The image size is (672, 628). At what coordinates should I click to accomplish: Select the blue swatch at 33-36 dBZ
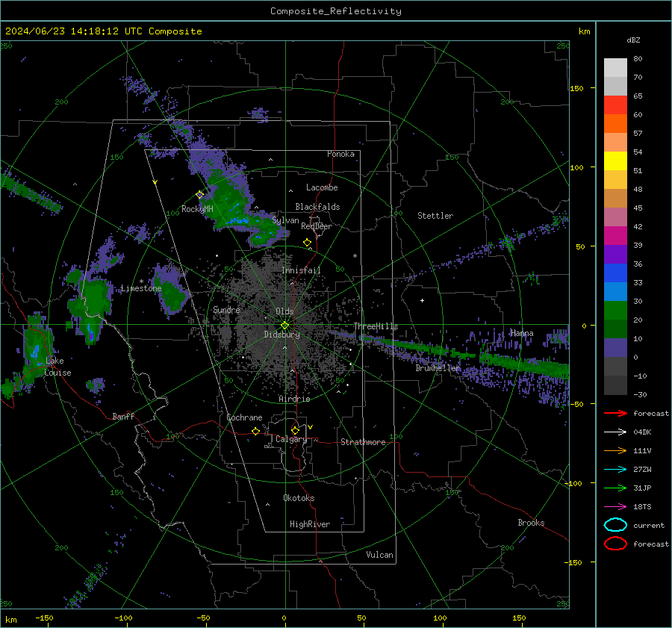point(615,273)
